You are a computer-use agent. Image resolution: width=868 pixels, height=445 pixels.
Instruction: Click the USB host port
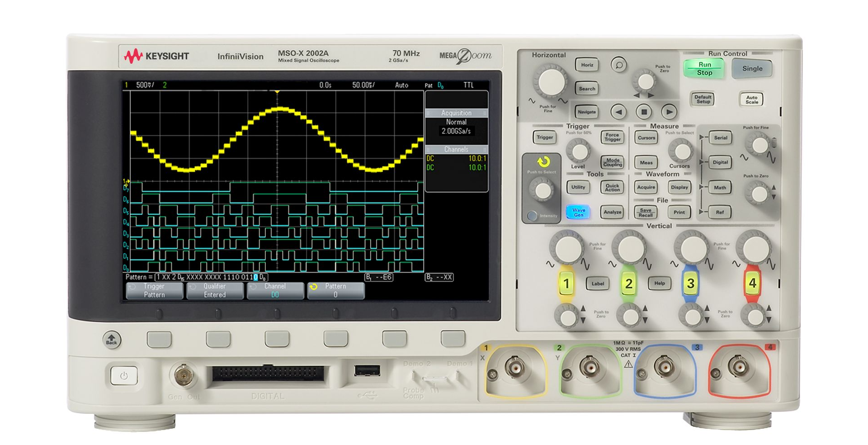[367, 371]
